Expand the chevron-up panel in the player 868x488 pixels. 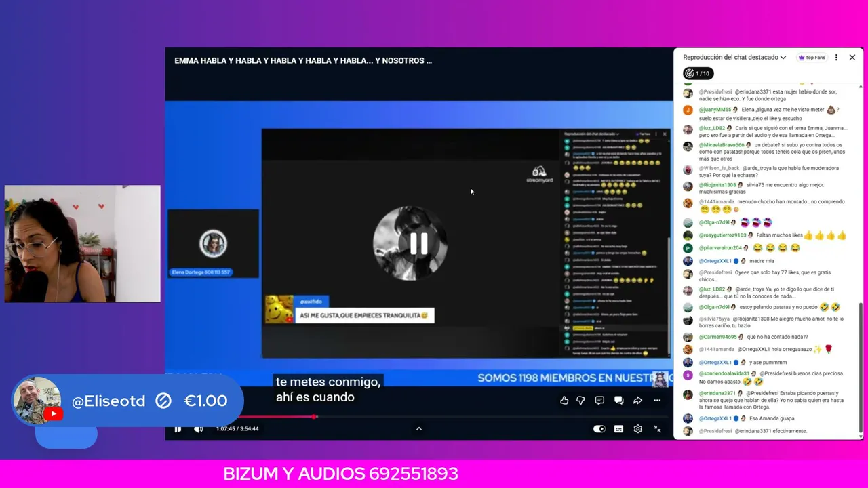[x=418, y=428]
